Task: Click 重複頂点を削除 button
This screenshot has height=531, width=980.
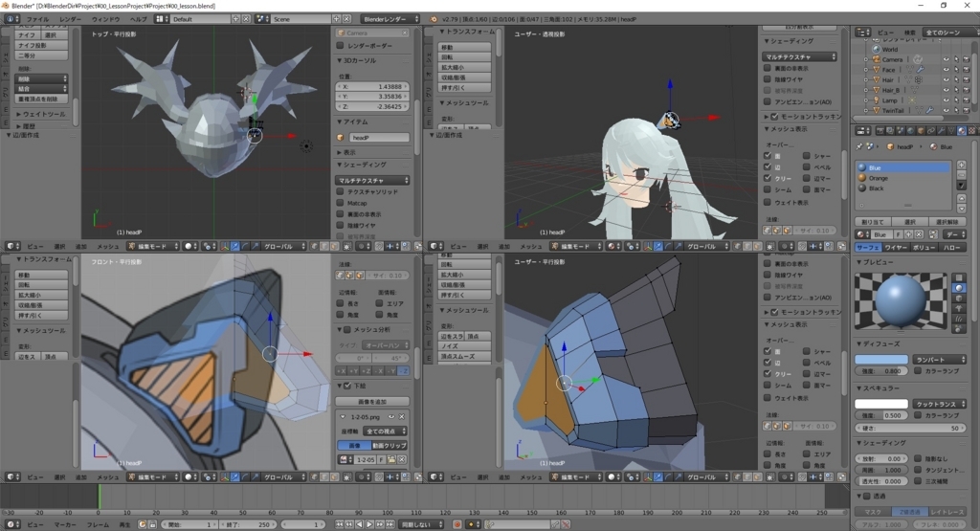Action: click(41, 99)
